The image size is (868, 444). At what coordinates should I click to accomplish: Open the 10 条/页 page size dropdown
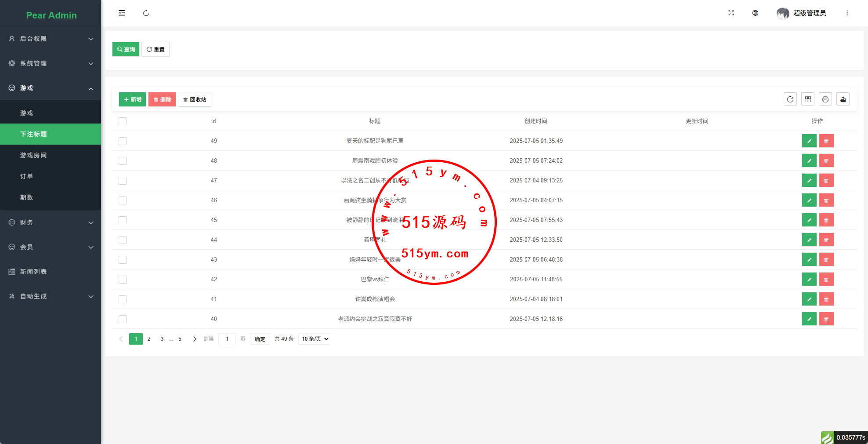point(315,339)
